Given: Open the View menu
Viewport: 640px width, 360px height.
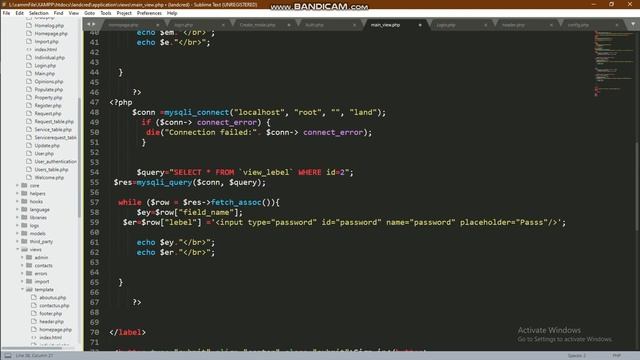Looking at the screenshot, I should pos(73,13).
